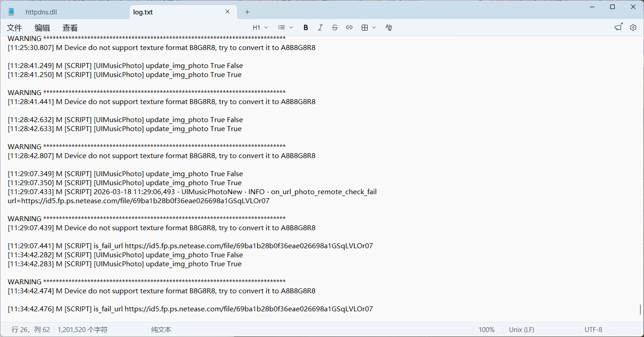Open the list style button

click(282, 27)
